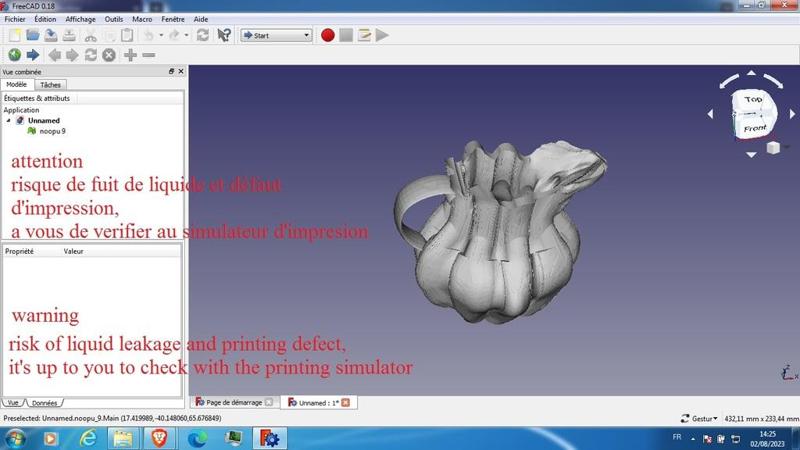The height and width of the screenshot is (450, 800).
Task: Rotate view down with cube bottom arrow
Action: 751,155
